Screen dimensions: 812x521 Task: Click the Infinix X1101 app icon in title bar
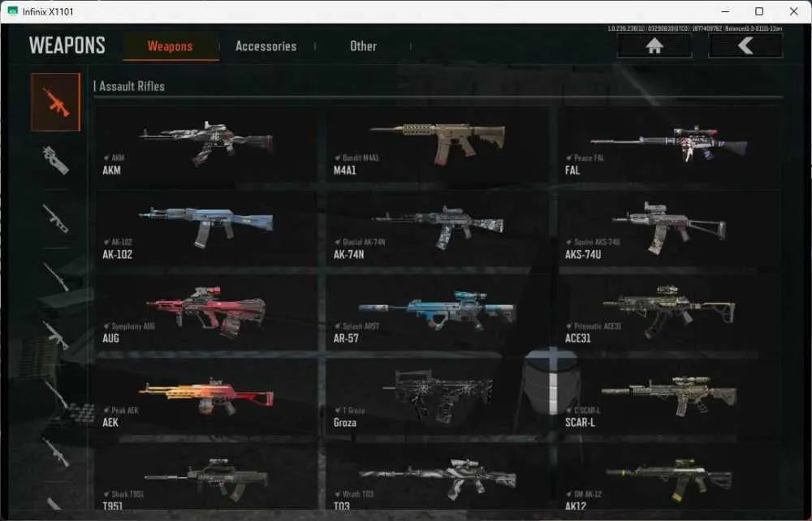pyautogui.click(x=12, y=11)
